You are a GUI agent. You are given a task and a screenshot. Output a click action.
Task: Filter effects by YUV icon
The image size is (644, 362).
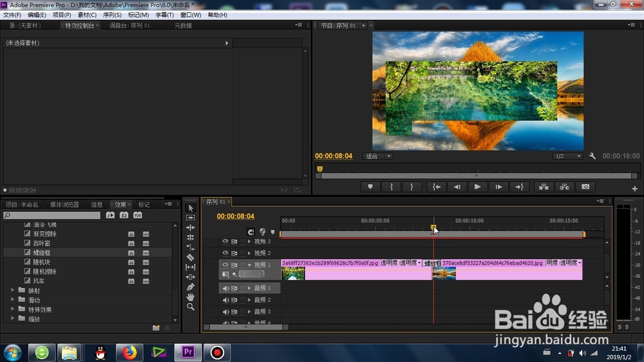coord(138,215)
